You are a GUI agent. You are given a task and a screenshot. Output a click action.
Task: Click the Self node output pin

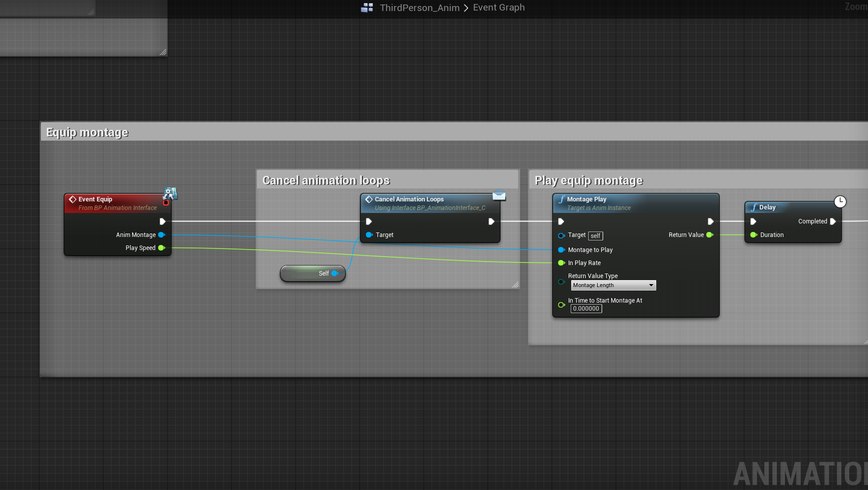334,274
